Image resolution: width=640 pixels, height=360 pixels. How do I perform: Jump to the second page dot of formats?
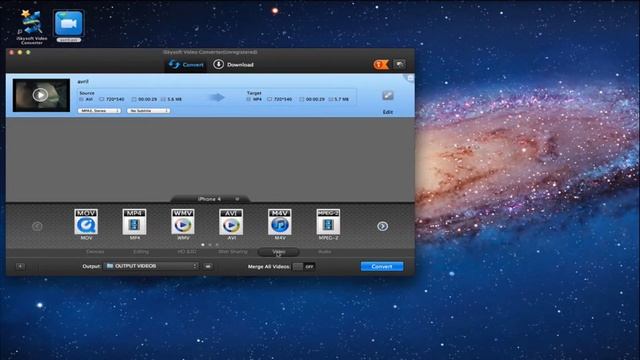click(x=210, y=244)
